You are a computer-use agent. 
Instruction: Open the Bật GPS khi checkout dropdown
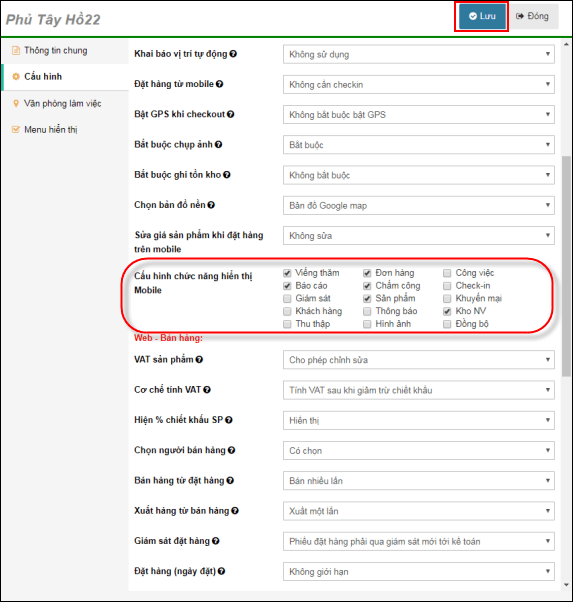(419, 114)
